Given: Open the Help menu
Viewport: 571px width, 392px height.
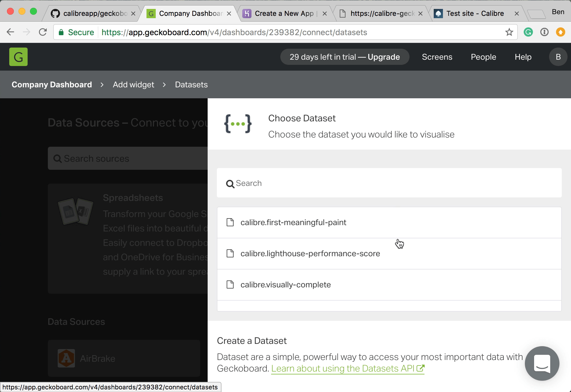Looking at the screenshot, I should 523,57.
